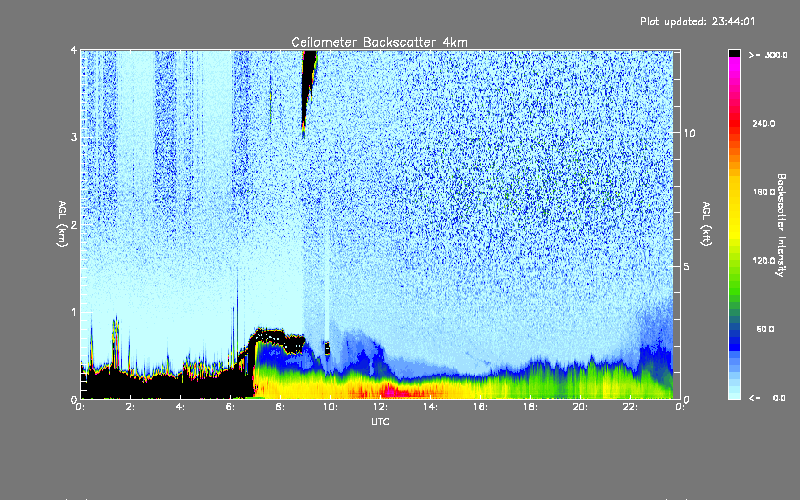Pick the magenta band near the colorbar top

pyautogui.click(x=734, y=62)
